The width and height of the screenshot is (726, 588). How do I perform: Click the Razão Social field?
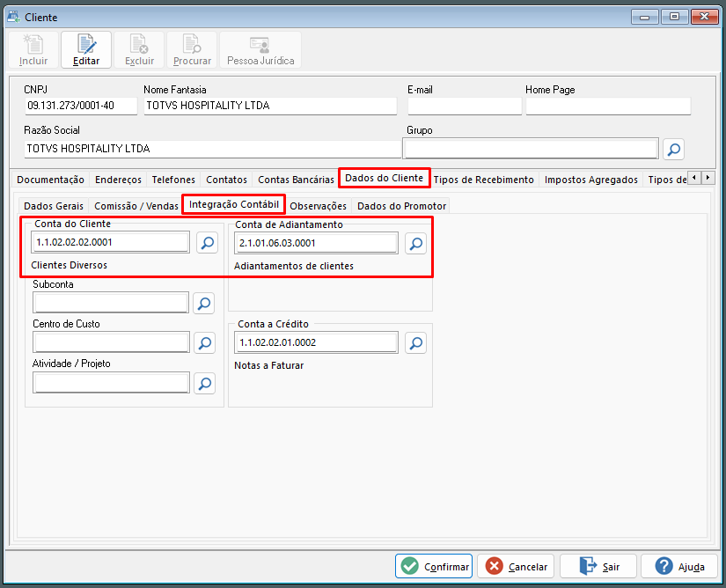click(x=213, y=149)
